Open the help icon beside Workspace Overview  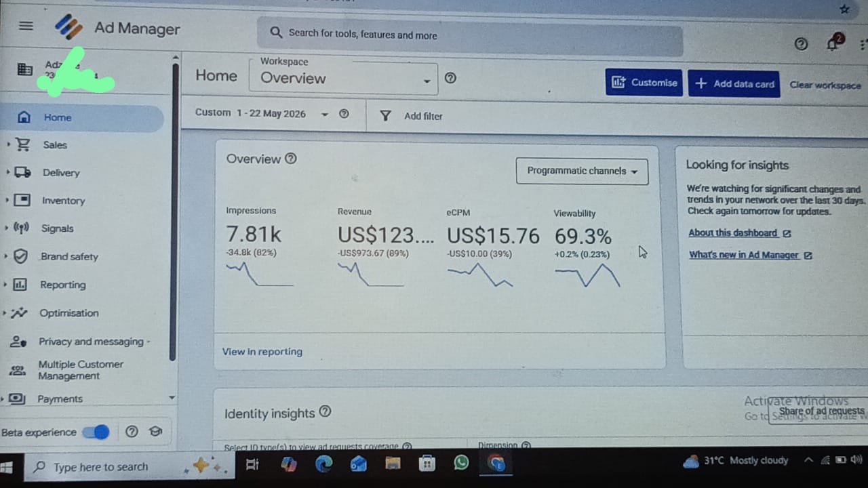click(x=450, y=78)
